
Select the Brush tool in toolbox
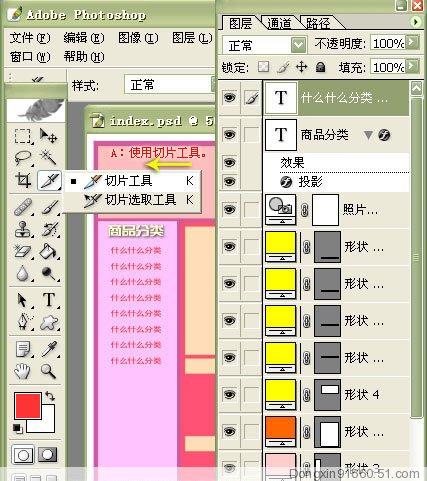(x=49, y=207)
